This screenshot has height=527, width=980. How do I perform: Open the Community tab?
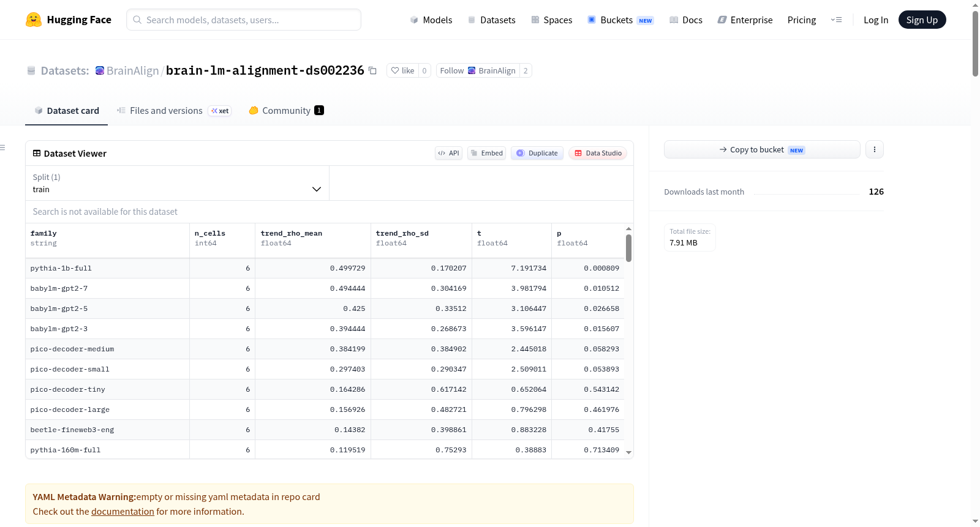tap(286, 111)
